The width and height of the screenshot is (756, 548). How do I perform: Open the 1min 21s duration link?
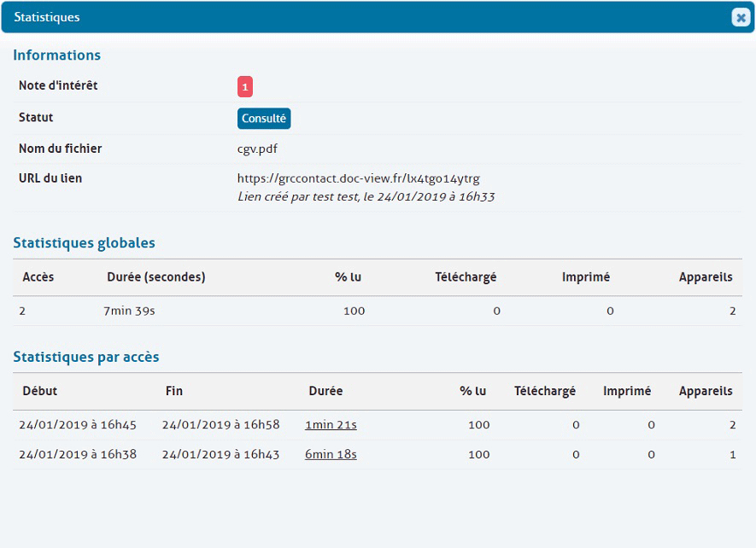pos(331,425)
